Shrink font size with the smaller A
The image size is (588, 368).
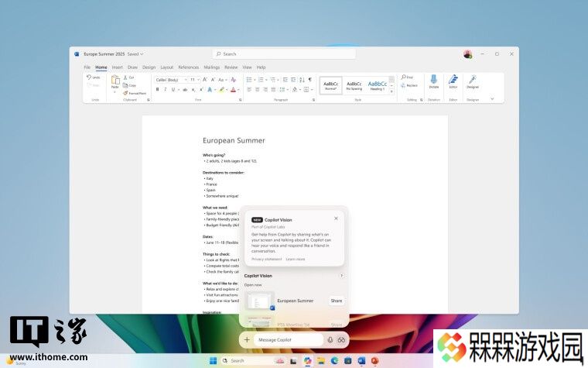pos(213,80)
